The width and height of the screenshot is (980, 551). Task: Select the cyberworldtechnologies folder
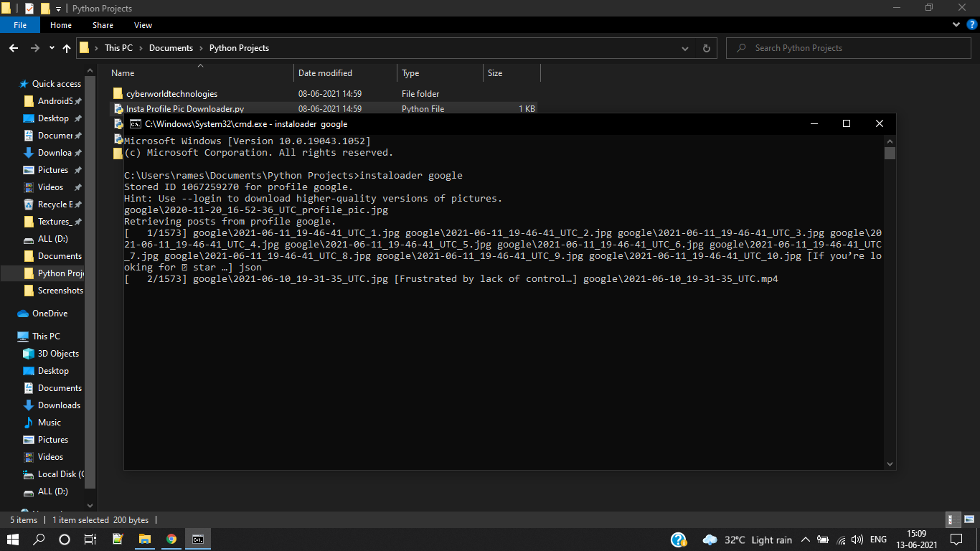(x=172, y=94)
